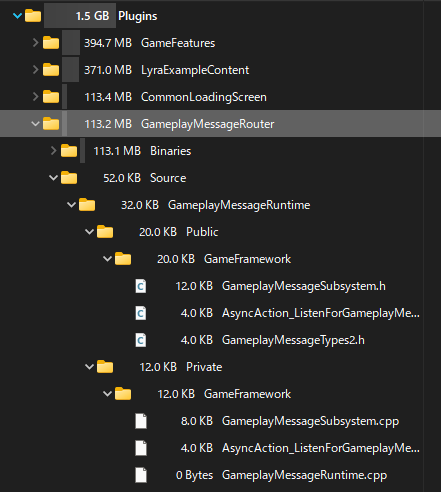441x492 pixels.
Task: Collapse the 20.0 KB GameFramework chevron
Action: [107, 259]
